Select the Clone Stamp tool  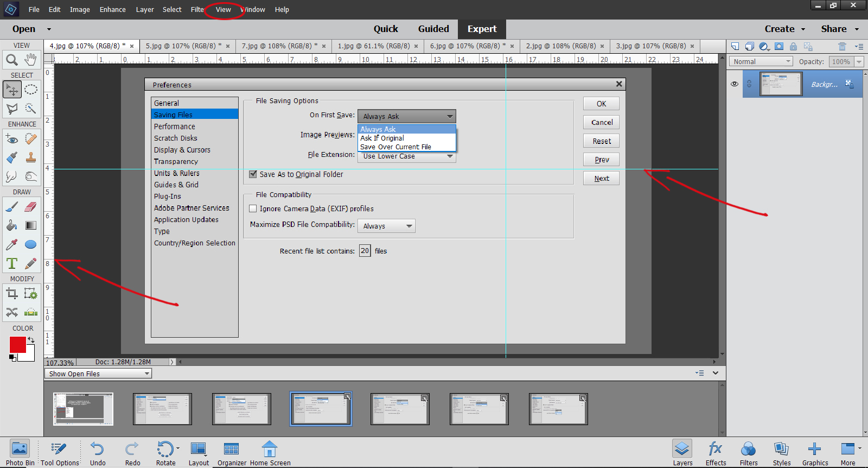[x=31, y=157]
